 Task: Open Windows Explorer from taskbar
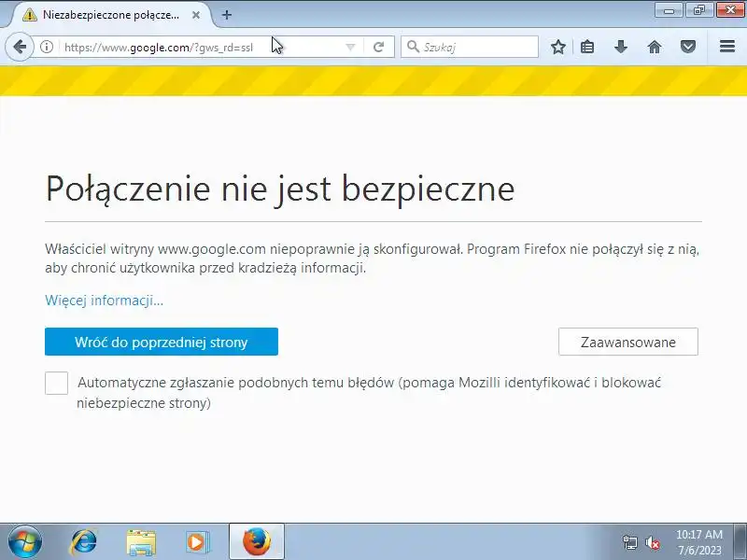pos(141,542)
